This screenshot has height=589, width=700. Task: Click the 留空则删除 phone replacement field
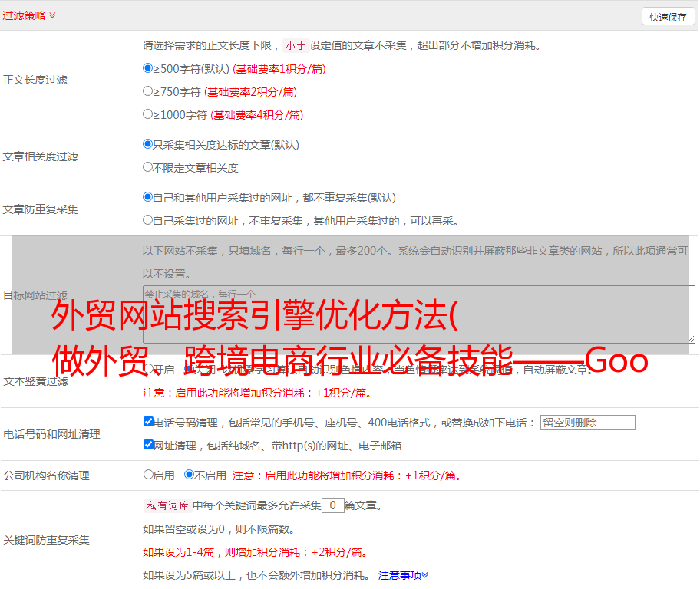click(x=587, y=423)
